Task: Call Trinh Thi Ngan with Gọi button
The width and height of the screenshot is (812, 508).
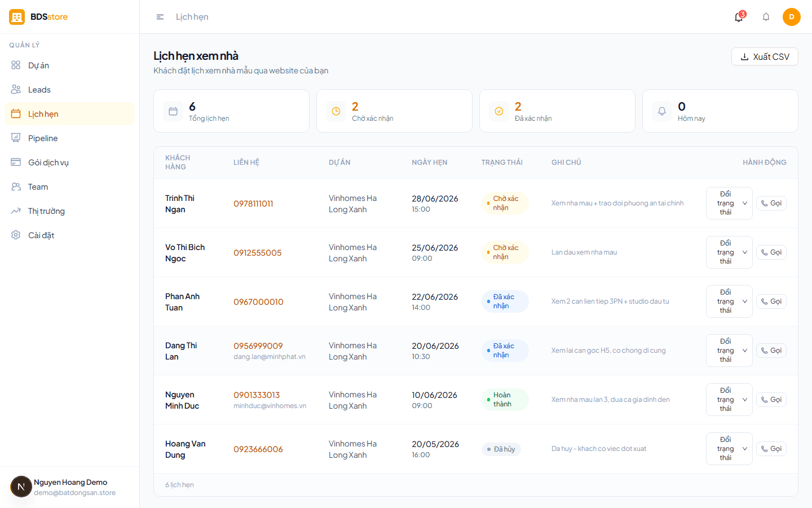Action: point(771,203)
